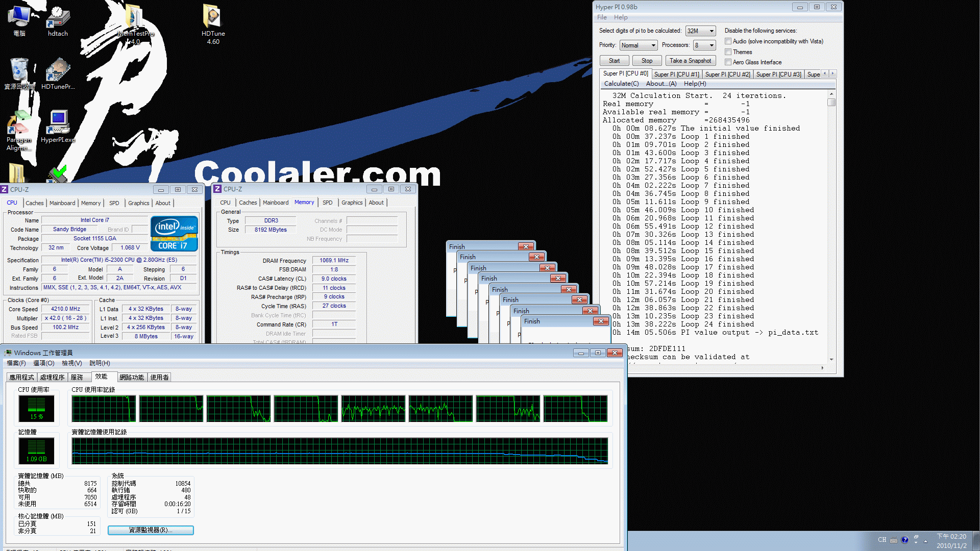Open the Processors count dropdown
Viewport: 980px width, 551px height.
pos(704,45)
